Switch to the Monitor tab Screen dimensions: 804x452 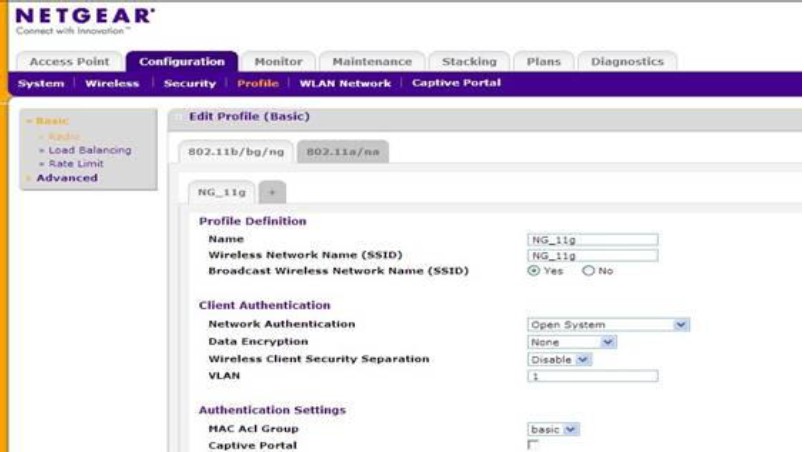pos(278,61)
